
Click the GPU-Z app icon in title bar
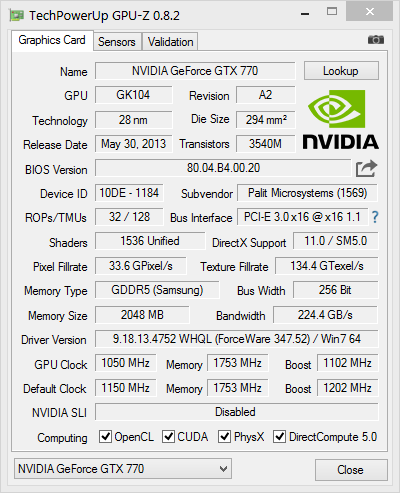click(x=17, y=15)
